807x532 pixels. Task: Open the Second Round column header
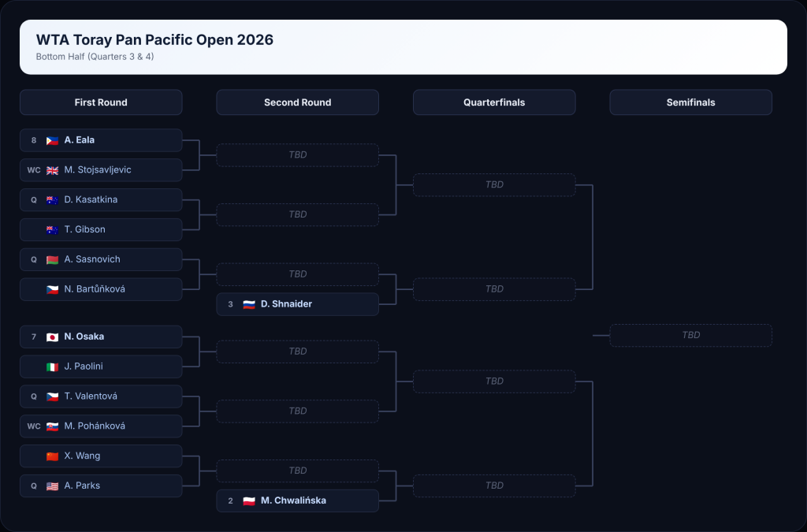pyautogui.click(x=297, y=102)
